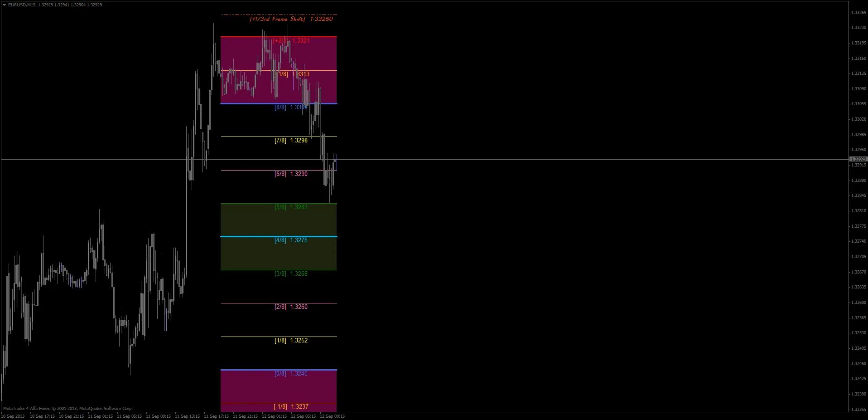Select the [5/8] 1.3283 level label
The width and height of the screenshot is (868, 420).
(x=291, y=207)
